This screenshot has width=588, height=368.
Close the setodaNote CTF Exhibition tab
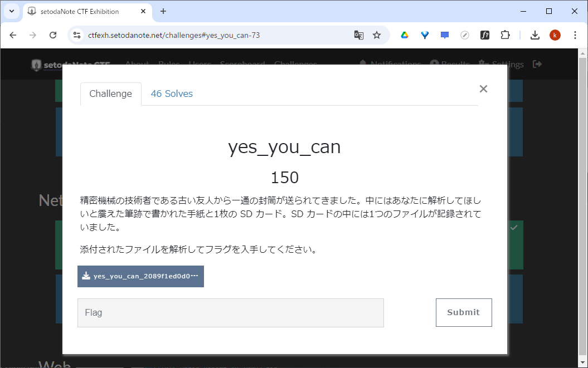[143, 12]
